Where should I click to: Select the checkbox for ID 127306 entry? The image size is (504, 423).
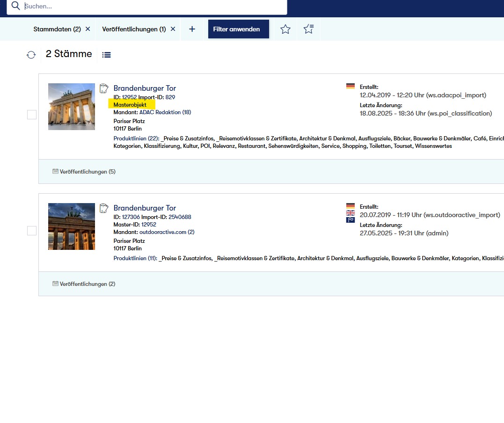[32, 231]
